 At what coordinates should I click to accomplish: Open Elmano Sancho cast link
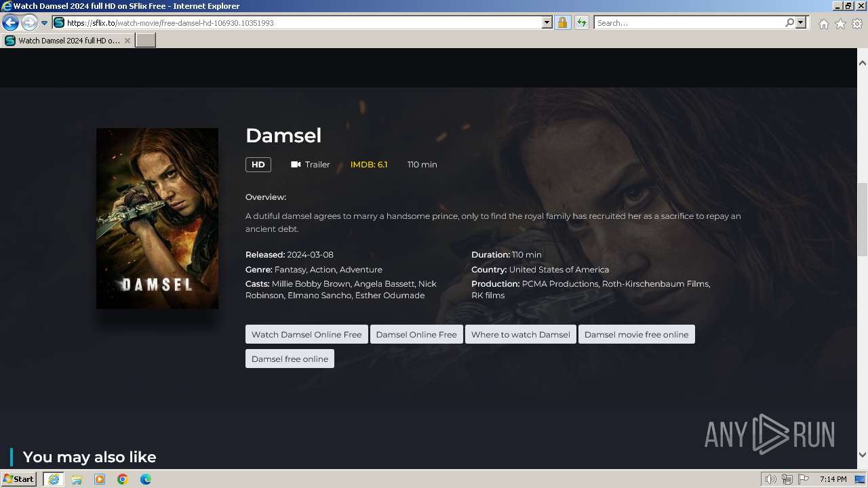319,296
